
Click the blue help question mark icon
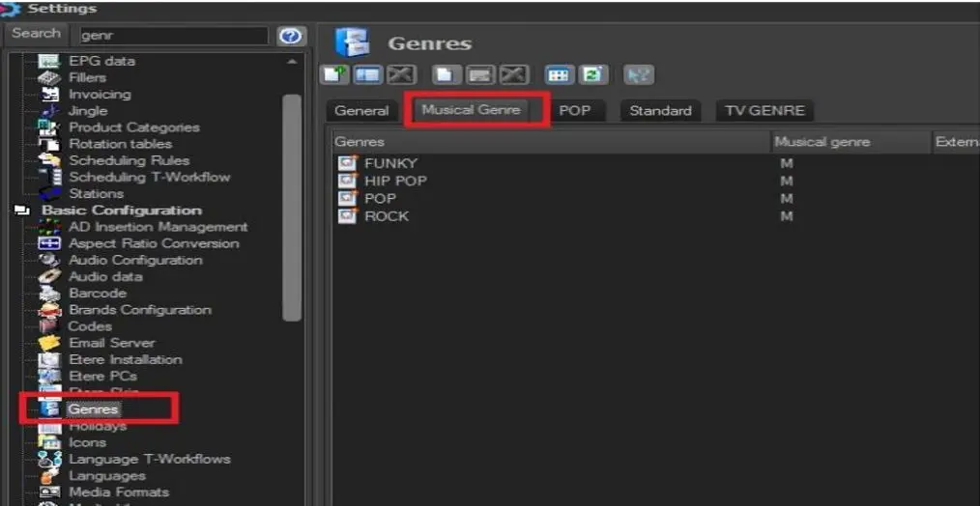[291, 36]
